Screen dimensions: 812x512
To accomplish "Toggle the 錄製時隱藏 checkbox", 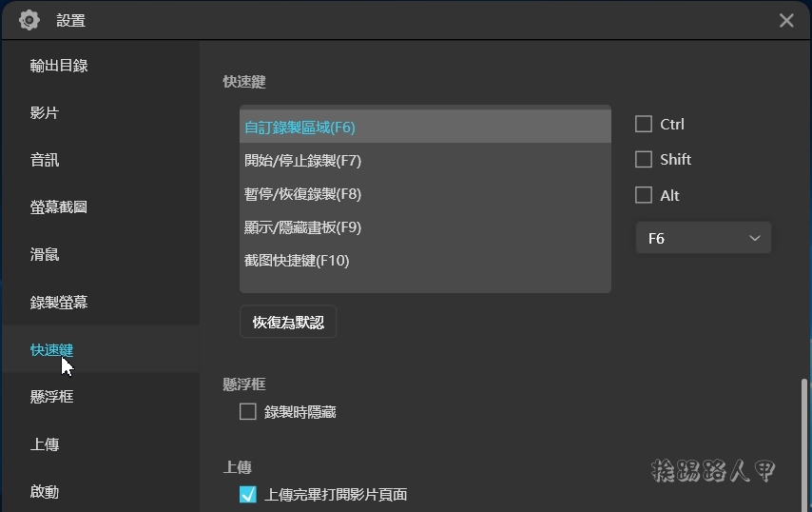I will [x=247, y=412].
